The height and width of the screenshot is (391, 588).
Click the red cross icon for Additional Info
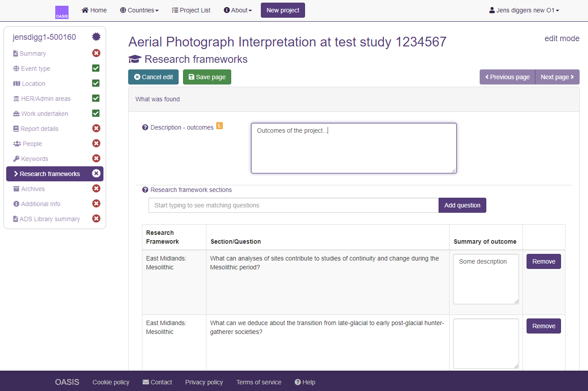96,203
